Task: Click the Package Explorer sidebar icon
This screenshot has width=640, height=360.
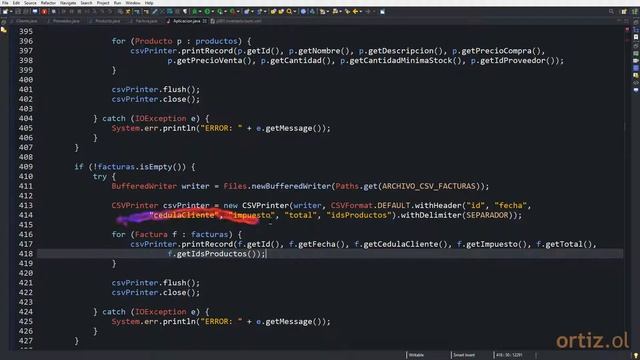Action: (x=4, y=30)
